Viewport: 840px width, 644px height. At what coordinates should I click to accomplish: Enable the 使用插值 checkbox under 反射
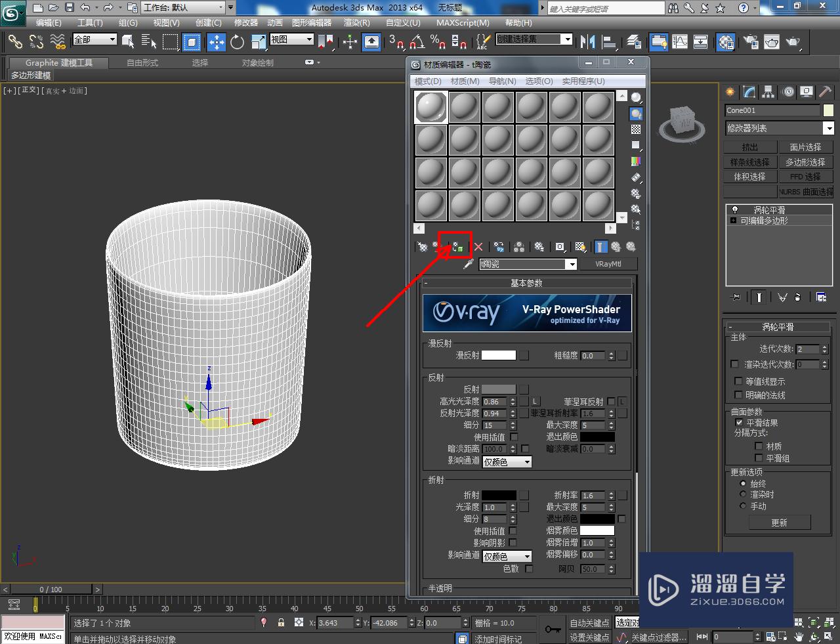click(514, 437)
